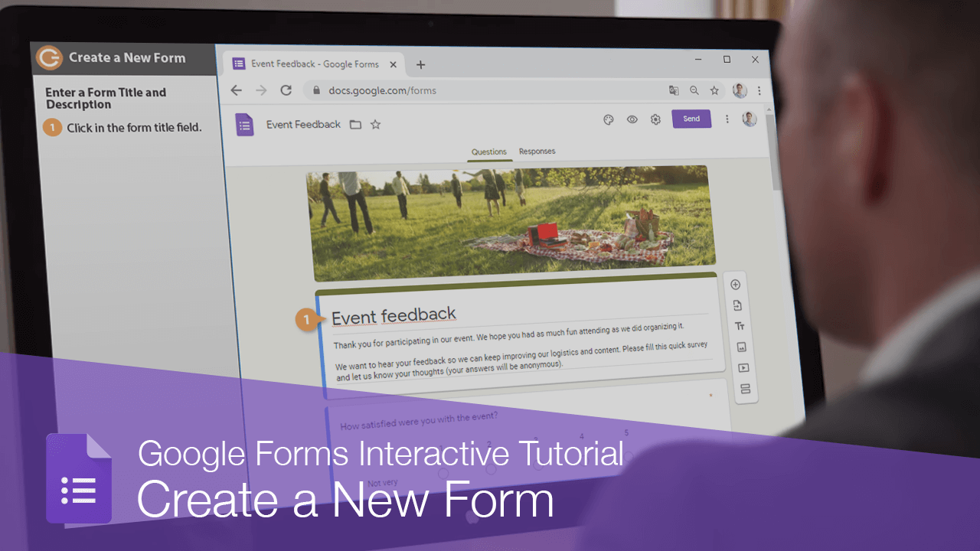Open the Chrome profile avatar
Screen dimensions: 980x551
click(740, 90)
